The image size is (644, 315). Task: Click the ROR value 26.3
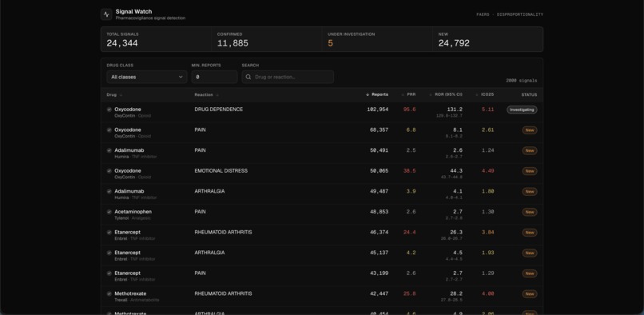click(456, 233)
